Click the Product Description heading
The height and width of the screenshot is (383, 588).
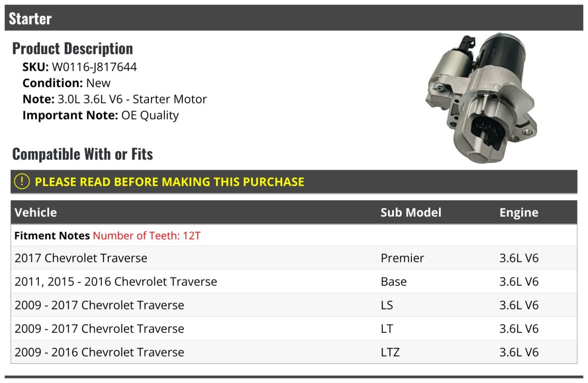(73, 49)
